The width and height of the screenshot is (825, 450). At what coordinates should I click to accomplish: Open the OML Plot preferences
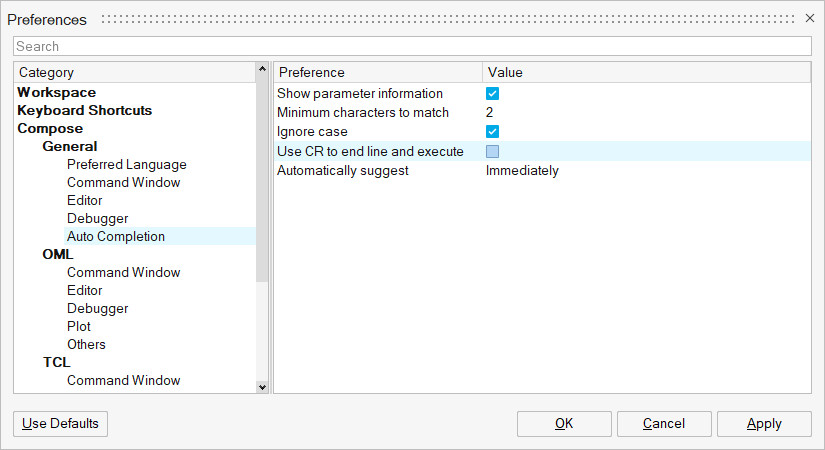(79, 326)
